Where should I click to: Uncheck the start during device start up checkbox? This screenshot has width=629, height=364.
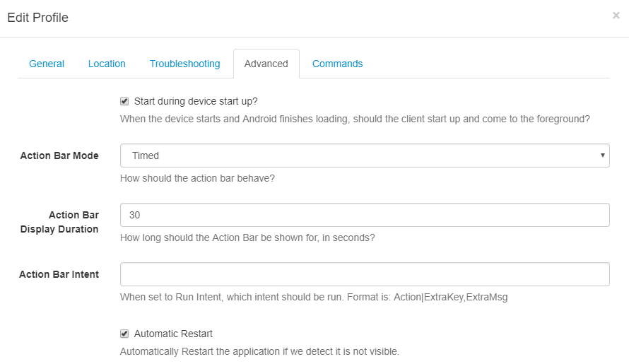[x=124, y=101]
